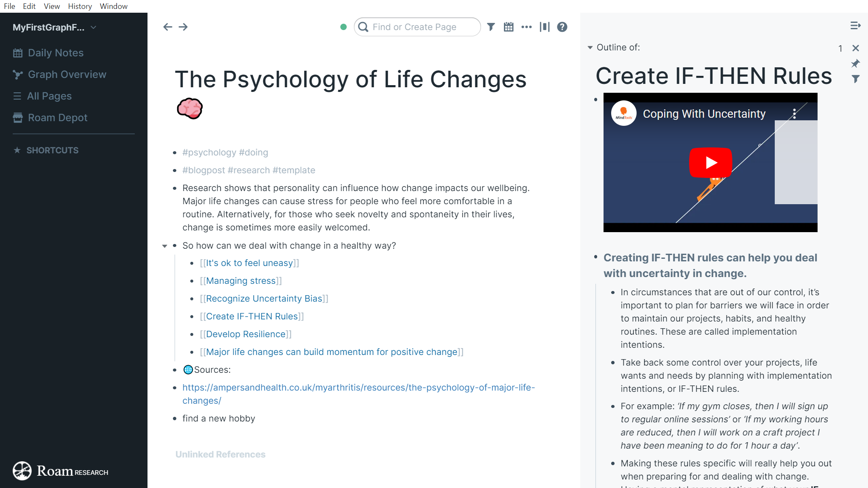Collapse 'So how can we deal' block
The height and width of the screenshot is (488, 868).
point(164,246)
